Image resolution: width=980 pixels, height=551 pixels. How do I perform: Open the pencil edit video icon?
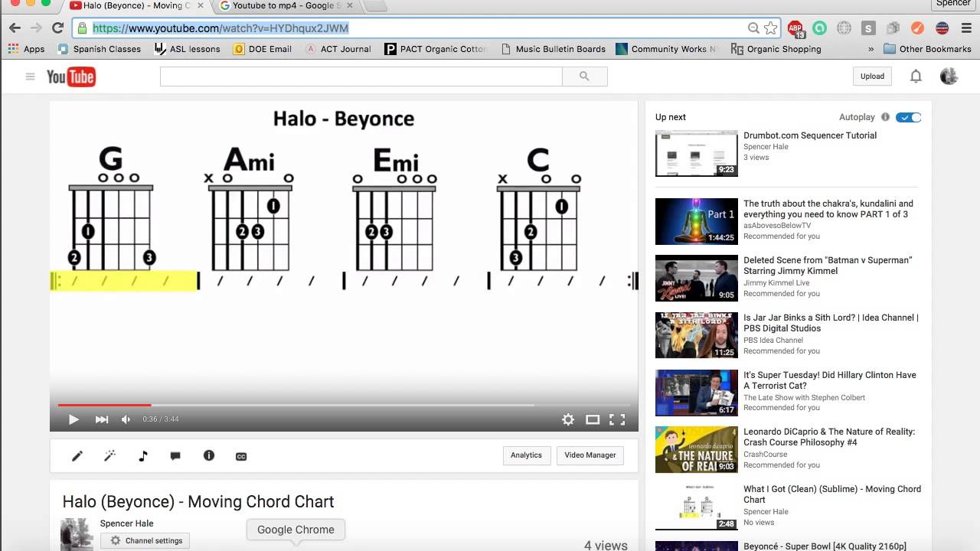coord(77,456)
